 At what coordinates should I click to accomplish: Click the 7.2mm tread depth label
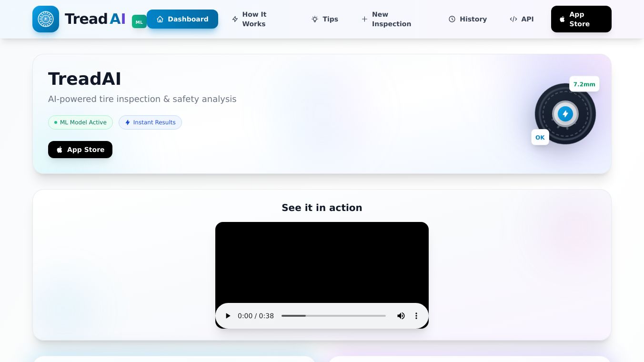tap(584, 84)
